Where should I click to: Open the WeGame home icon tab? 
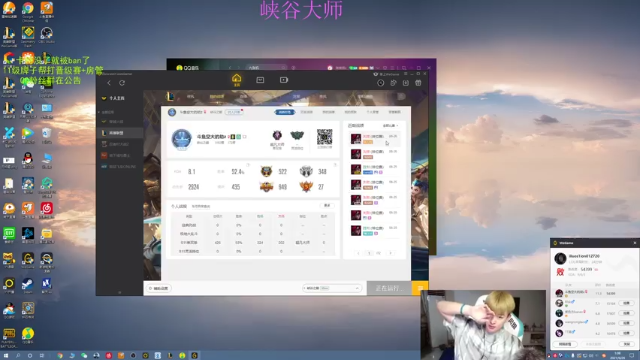(236, 80)
